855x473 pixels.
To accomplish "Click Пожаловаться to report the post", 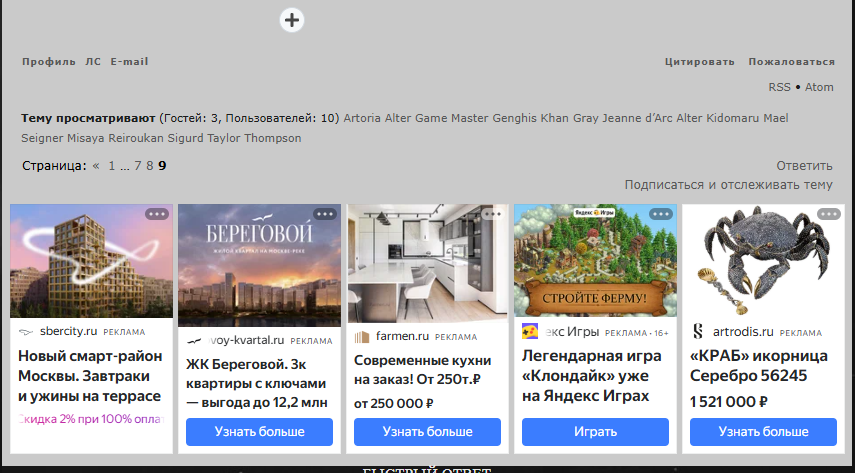I will 791,62.
